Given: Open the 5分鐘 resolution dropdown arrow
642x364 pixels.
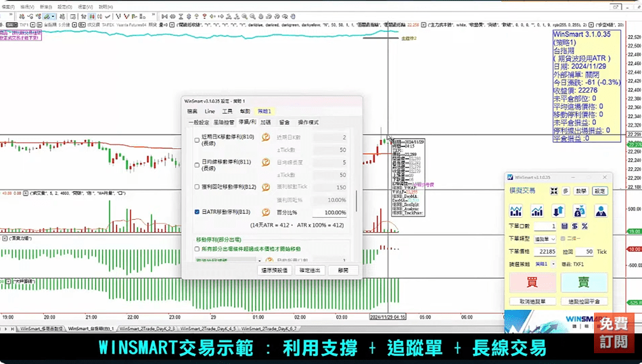Looking at the screenshot, I should (74, 24).
